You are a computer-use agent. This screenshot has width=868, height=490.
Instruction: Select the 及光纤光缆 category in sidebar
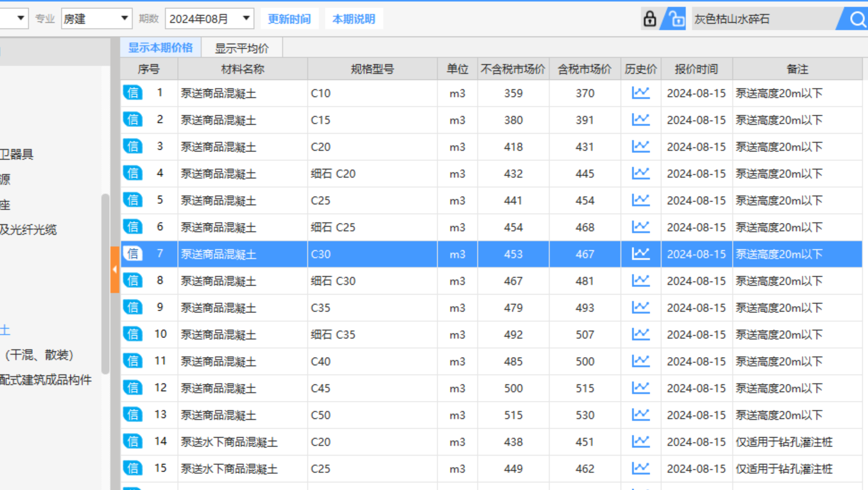(29, 230)
